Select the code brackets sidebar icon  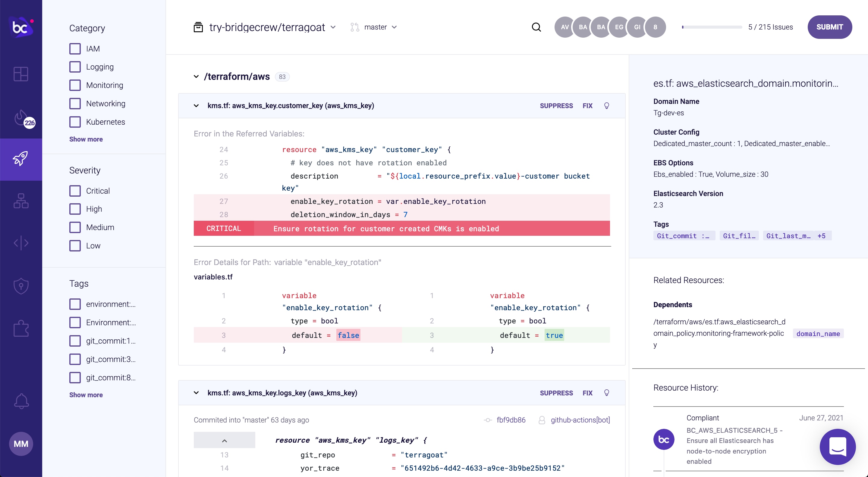pyautogui.click(x=20, y=243)
